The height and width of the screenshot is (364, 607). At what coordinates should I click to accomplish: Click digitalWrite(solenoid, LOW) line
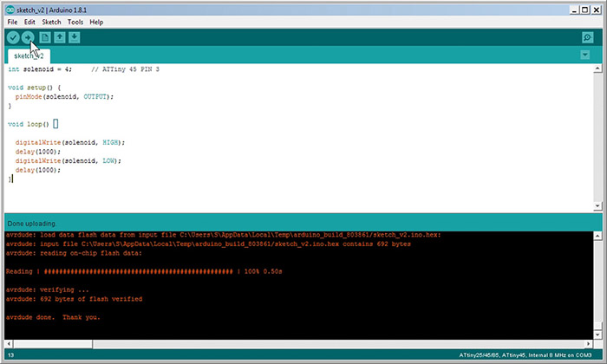click(69, 160)
